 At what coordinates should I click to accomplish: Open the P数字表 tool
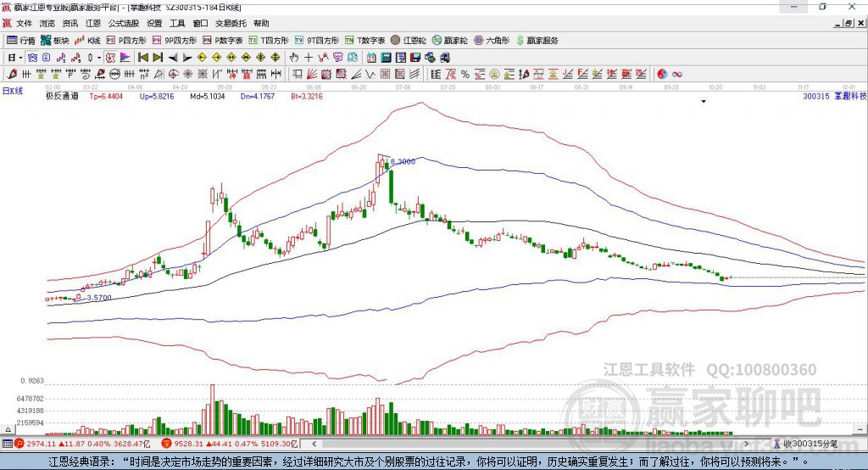(x=223, y=41)
